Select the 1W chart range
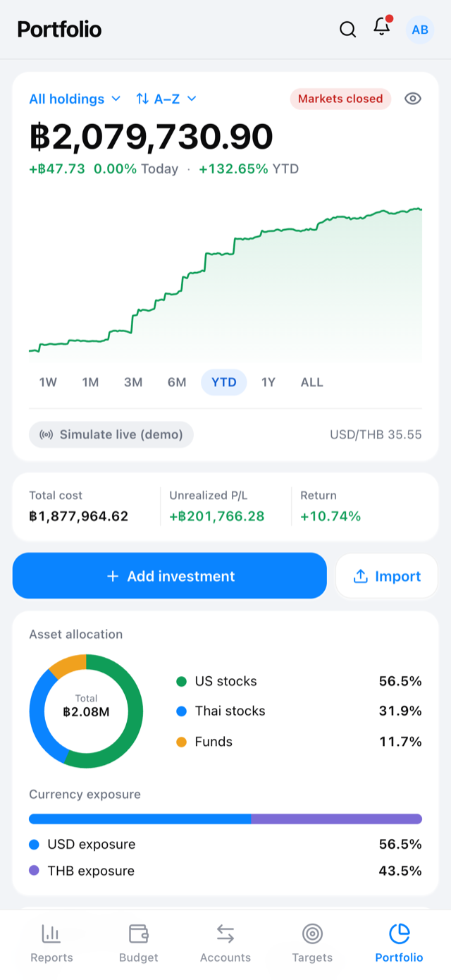Screen dimensions: 451x980 click(x=48, y=382)
